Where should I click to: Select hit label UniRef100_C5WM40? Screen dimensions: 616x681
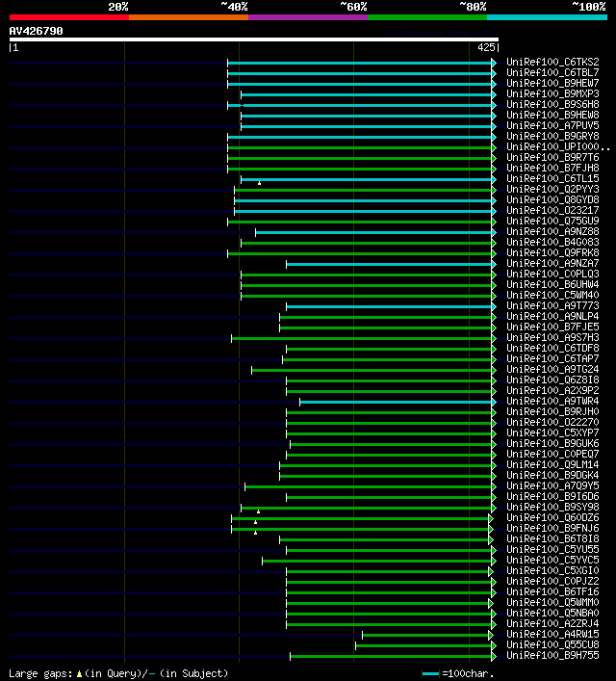552,296
